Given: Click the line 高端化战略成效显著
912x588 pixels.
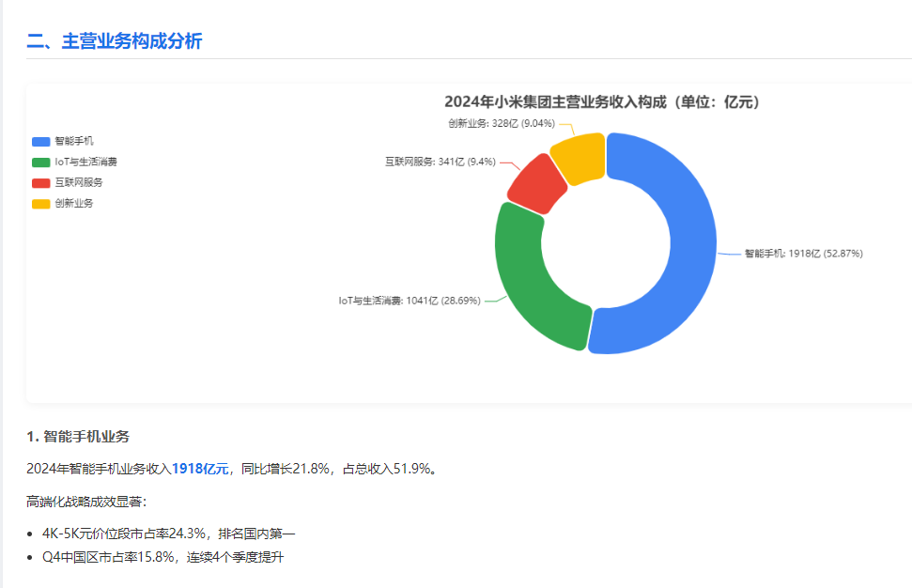Looking at the screenshot, I should (86, 502).
